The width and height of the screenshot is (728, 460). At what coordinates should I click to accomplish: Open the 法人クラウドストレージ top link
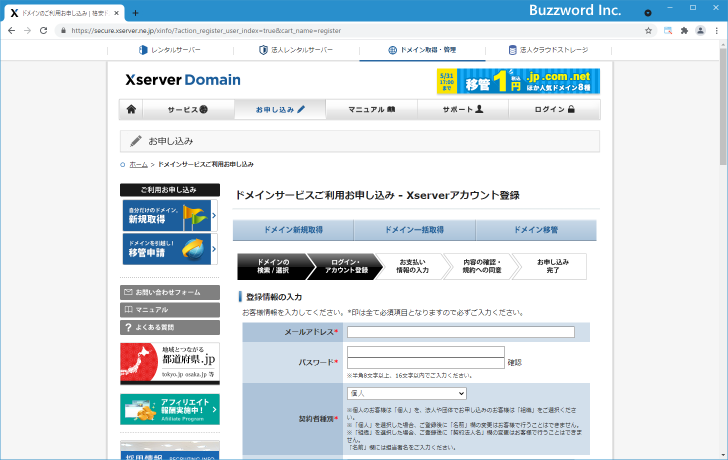coord(548,50)
